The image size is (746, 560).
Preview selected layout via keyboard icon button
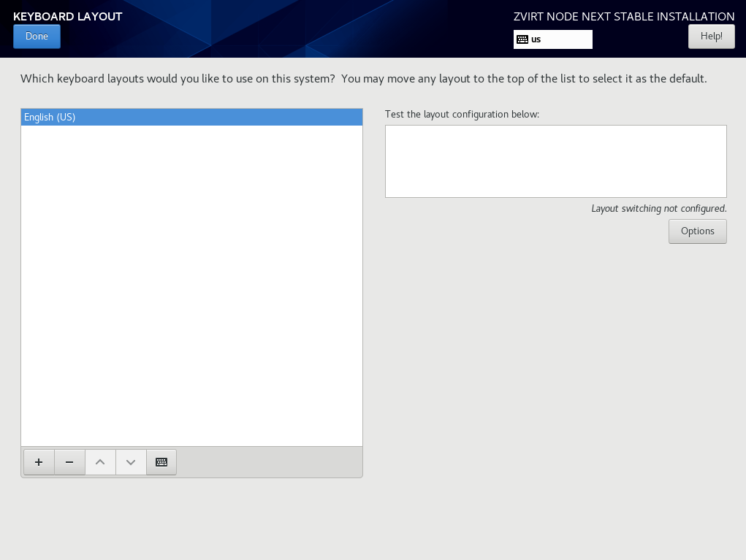point(161,462)
